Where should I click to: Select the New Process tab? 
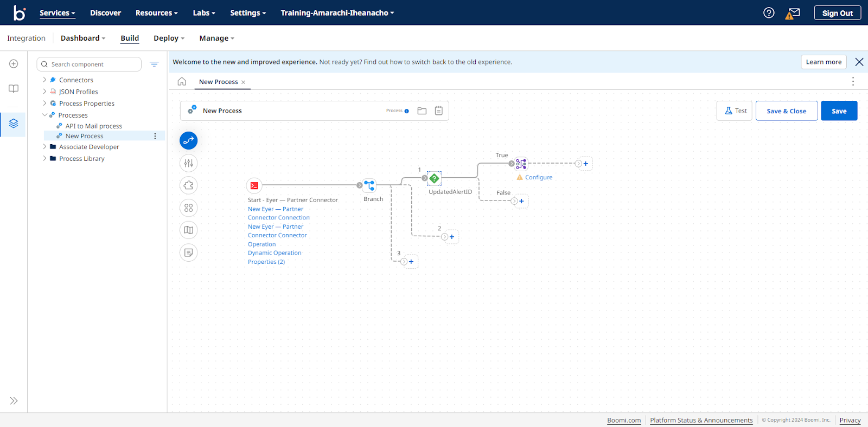tap(219, 82)
